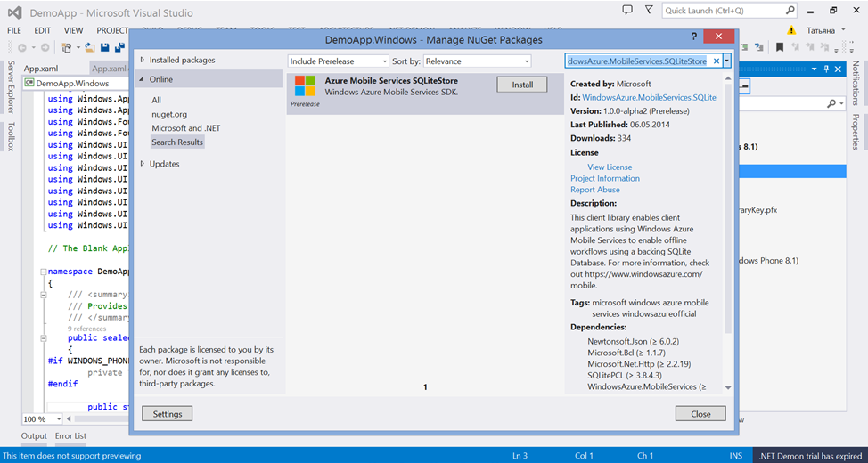Open the Server Explorer side tab

(x=11, y=87)
